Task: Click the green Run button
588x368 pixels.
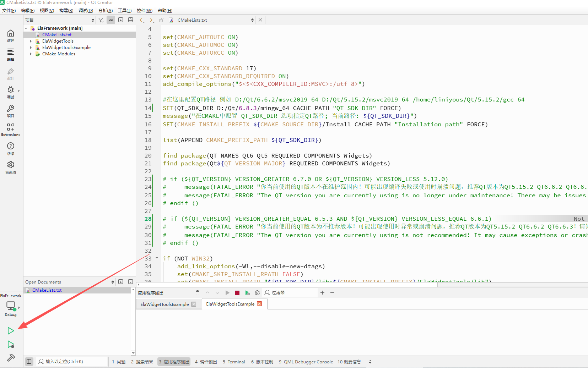Action: tap(11, 331)
